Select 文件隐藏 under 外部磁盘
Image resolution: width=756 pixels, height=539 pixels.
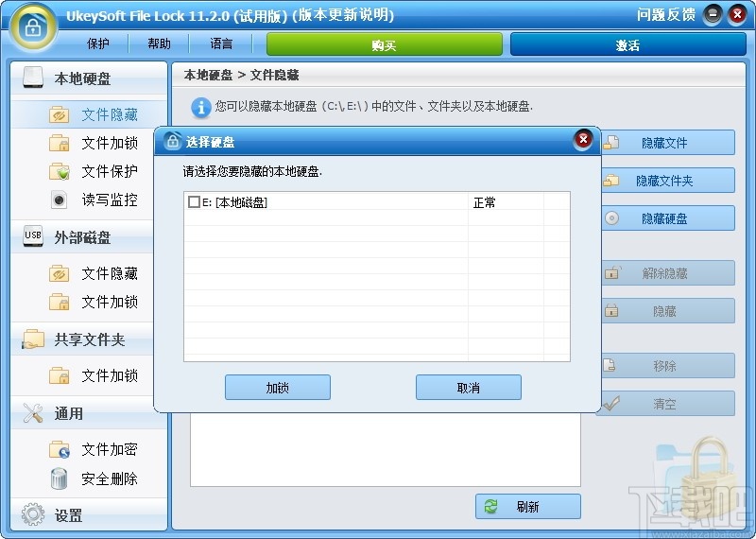pos(110,273)
